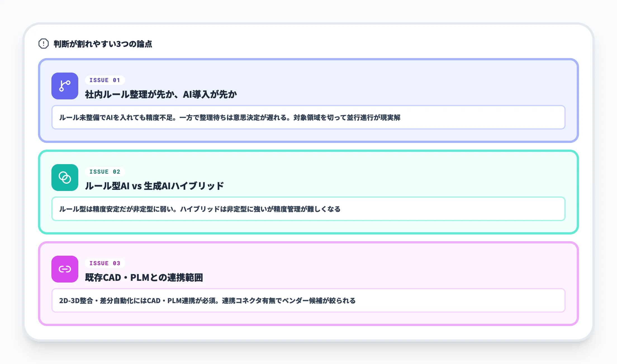617x364 pixels.
Task: Open the 社内ルール整理が先か、AI導入が先か heading
Action: (161, 95)
